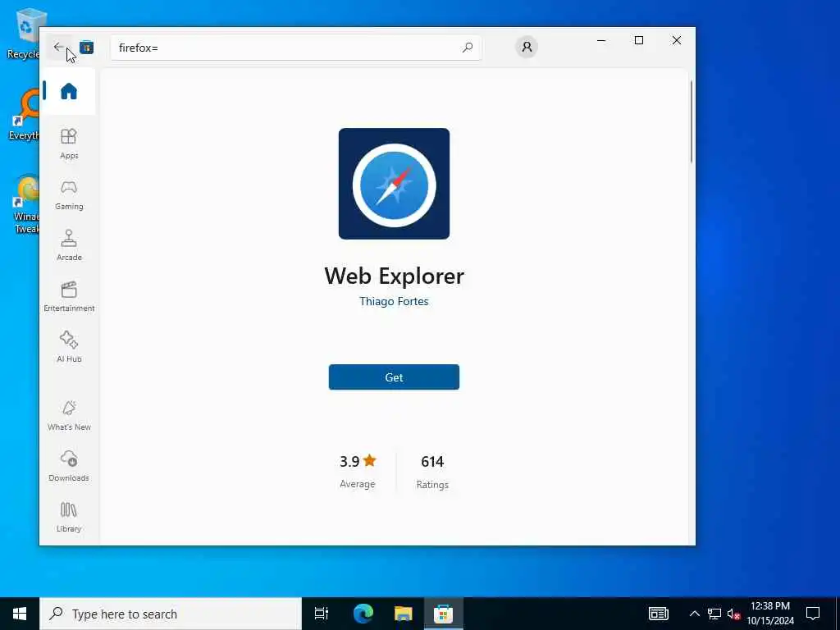The height and width of the screenshot is (630, 840).
Task: Click the Web Explorer title text
Action: (x=394, y=276)
